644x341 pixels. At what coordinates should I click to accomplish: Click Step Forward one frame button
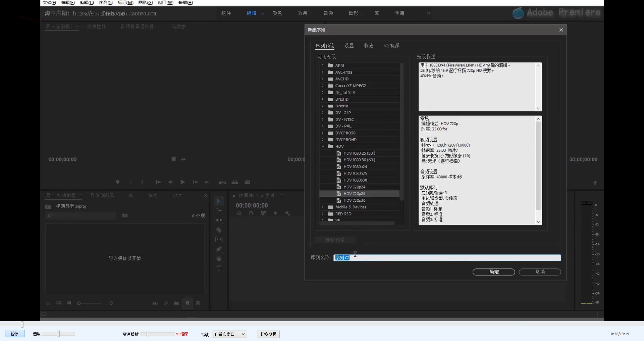coord(195,182)
